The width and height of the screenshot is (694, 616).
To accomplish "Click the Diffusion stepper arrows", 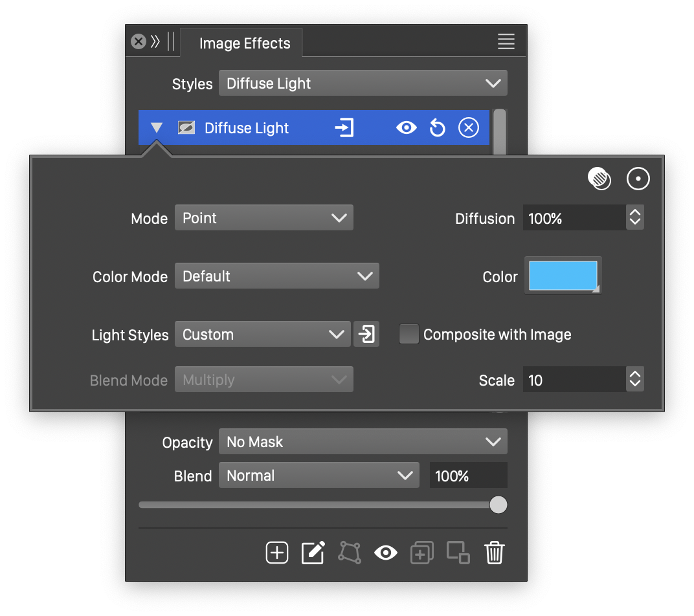I will [635, 218].
